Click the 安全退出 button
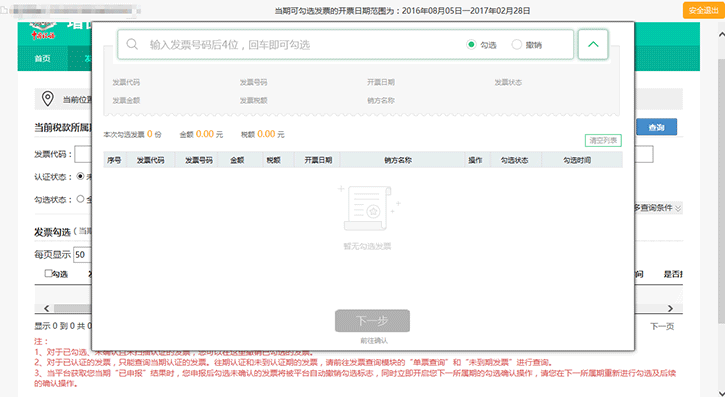725x397 pixels. click(x=703, y=10)
